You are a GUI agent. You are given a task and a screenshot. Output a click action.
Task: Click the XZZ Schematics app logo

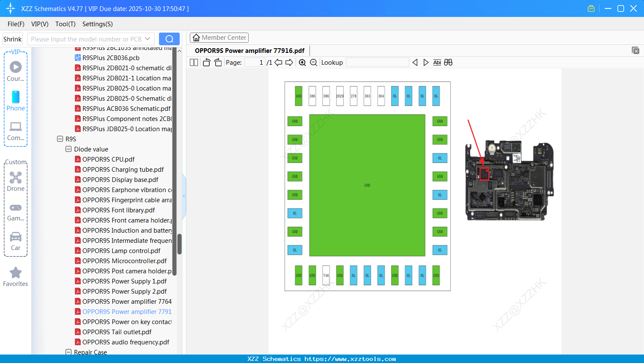[10, 8]
